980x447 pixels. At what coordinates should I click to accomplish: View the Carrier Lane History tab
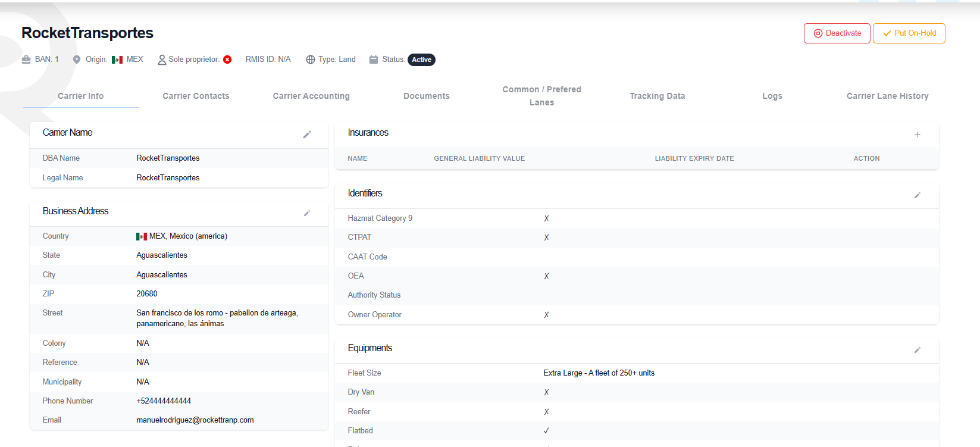tap(888, 96)
